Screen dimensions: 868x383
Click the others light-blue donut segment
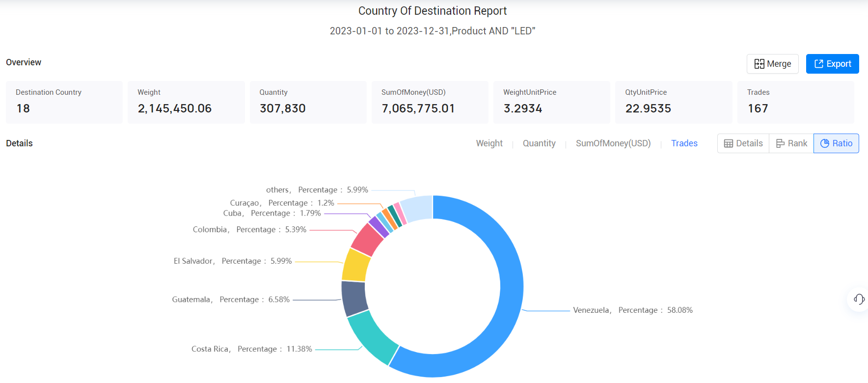click(x=417, y=209)
